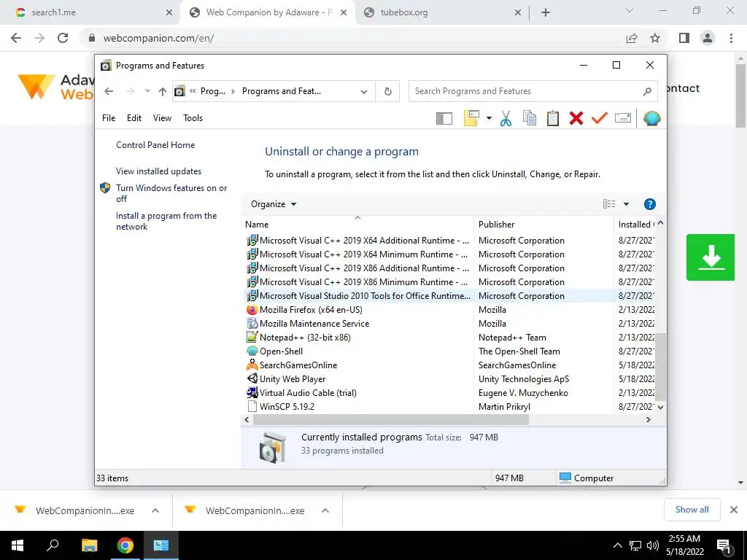Open the Tools menu
Viewport: 747px width, 560px height.
(x=193, y=118)
